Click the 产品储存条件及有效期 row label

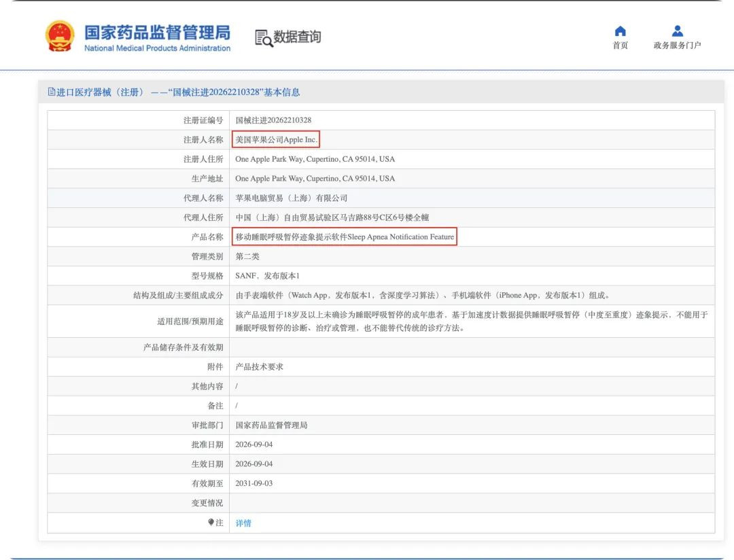click(x=183, y=347)
